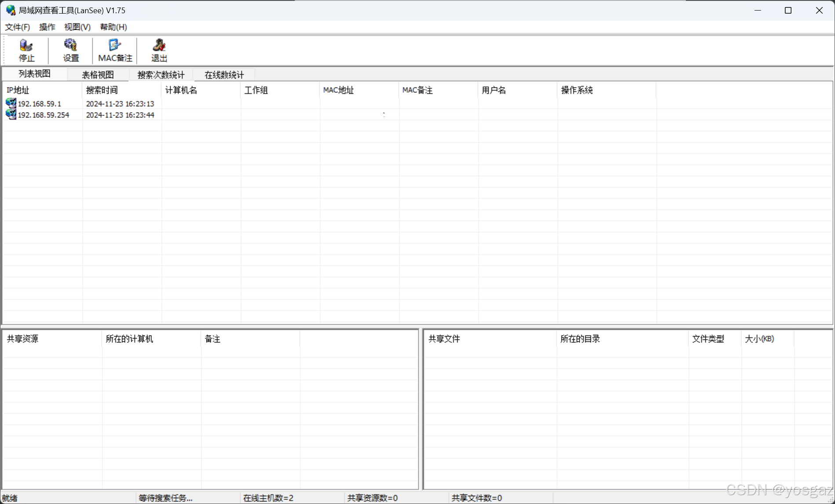Click the 备注 column header in shares panel
The height and width of the screenshot is (504, 835).
click(250, 339)
